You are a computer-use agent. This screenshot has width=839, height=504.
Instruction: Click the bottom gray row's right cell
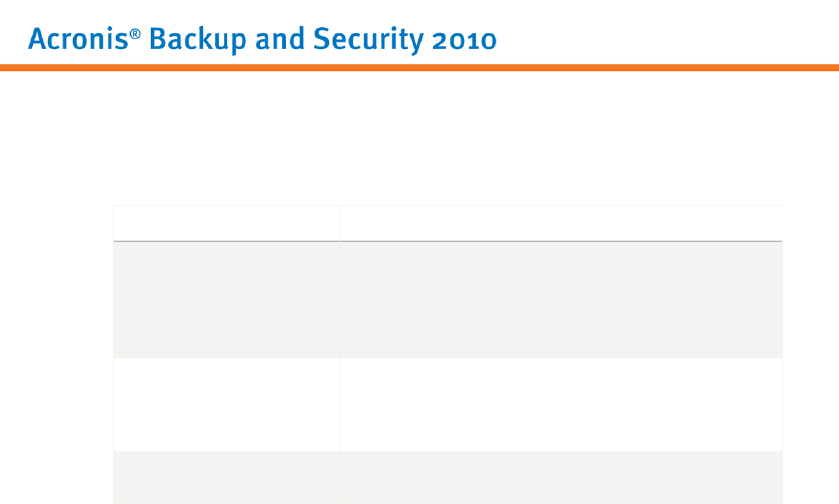pos(560,478)
